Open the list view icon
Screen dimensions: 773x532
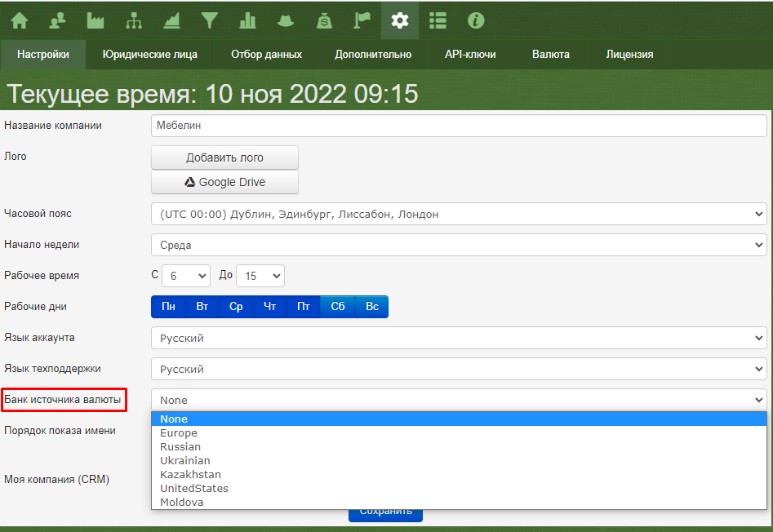438,20
